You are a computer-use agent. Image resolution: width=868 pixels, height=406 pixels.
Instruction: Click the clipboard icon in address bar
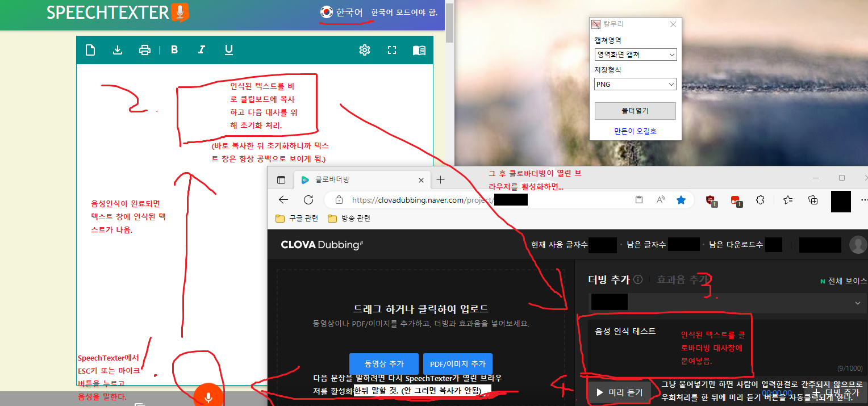coord(639,200)
